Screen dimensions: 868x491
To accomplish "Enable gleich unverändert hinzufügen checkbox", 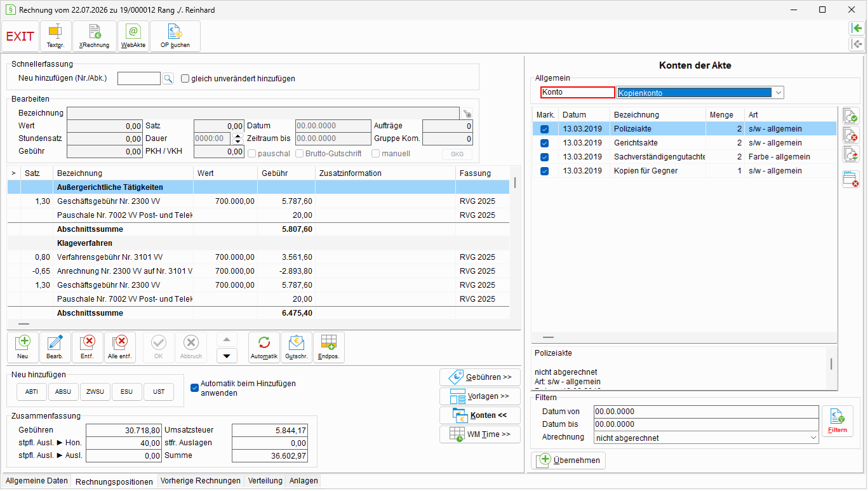I will tap(185, 79).
